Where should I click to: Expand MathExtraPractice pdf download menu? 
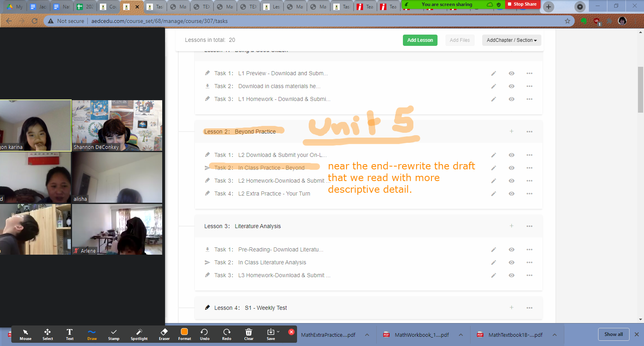pyautogui.click(x=367, y=335)
